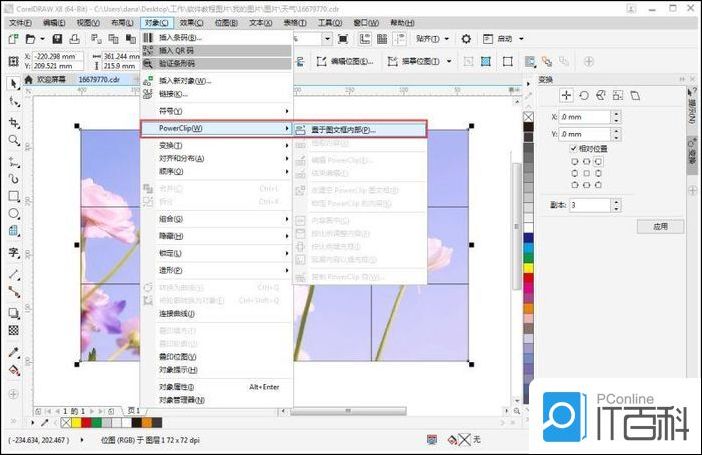This screenshot has height=455, width=702.
Task: Pick the no-color X swatch atop the palette
Action: tap(529, 117)
